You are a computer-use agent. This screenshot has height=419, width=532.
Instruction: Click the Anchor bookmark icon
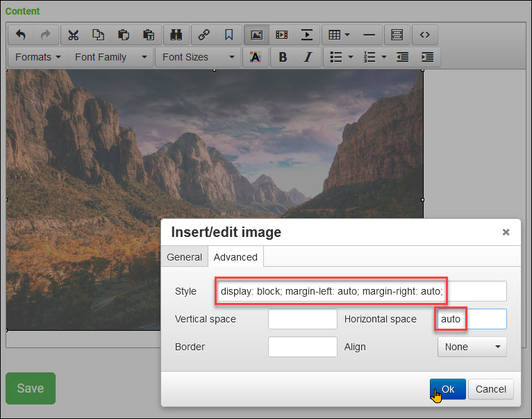click(229, 35)
